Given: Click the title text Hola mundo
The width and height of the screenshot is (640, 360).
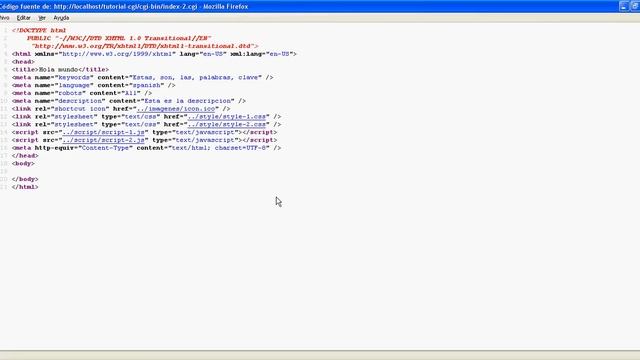Looking at the screenshot, I should coord(58,70).
